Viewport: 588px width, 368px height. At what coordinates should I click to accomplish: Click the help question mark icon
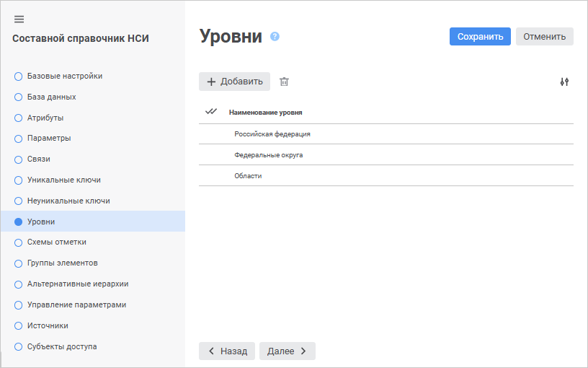pyautogui.click(x=275, y=36)
